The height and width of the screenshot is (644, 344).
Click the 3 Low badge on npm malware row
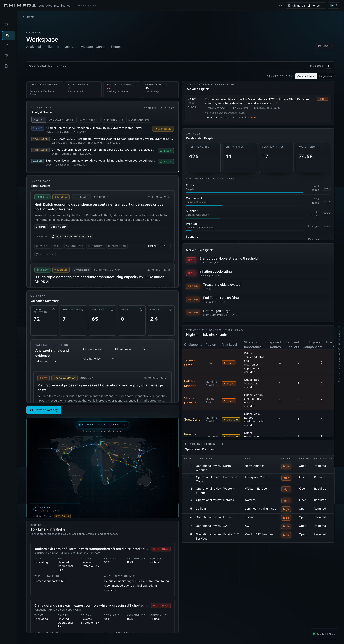[166, 162]
